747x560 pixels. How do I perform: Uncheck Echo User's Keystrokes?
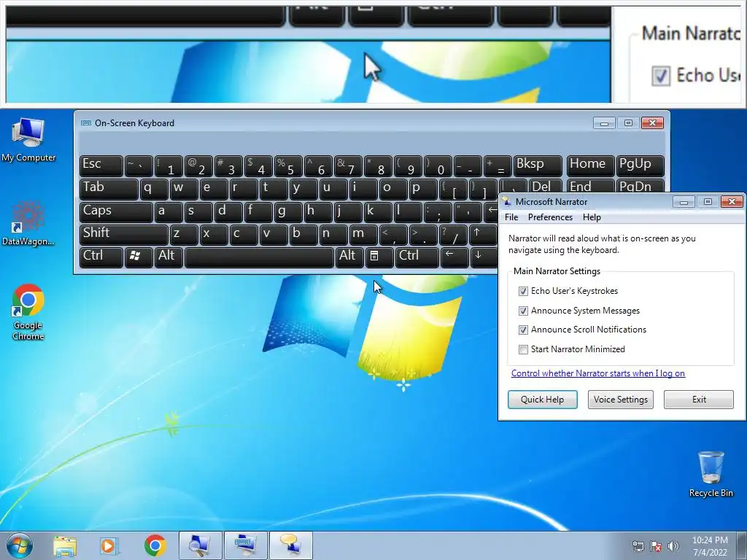coord(523,291)
